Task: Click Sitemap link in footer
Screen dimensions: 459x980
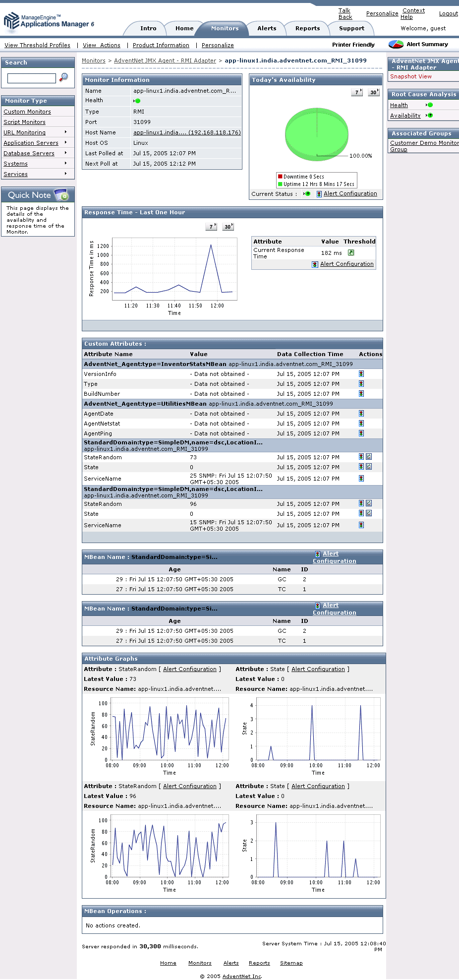Action: (x=291, y=963)
